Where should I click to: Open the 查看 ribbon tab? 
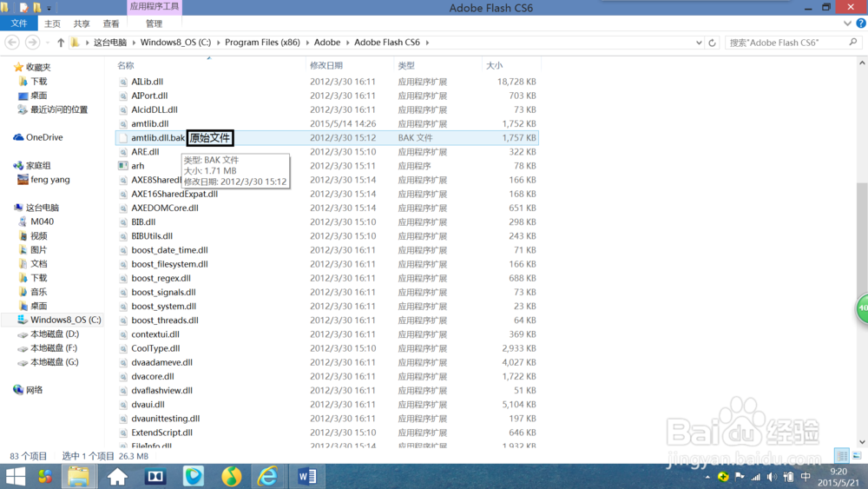(111, 23)
